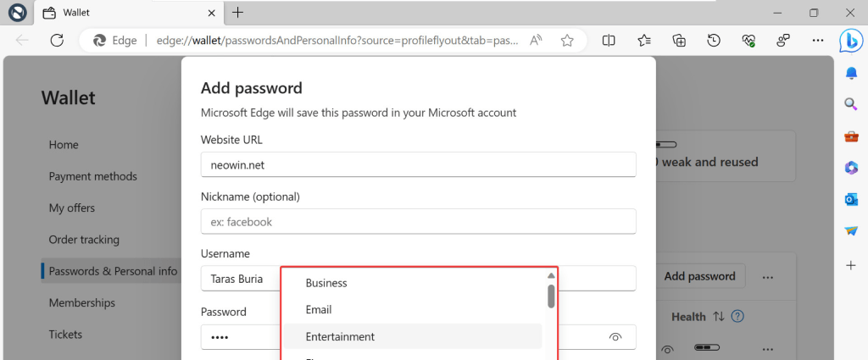868x360 pixels.
Task: Open sidebar Tools briefcase icon
Action: [851, 136]
